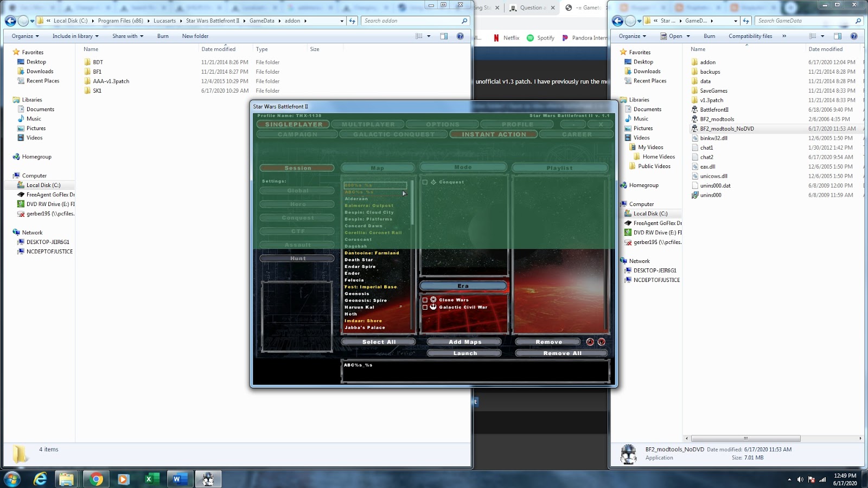Move selected playlist map up with red arrow
This screenshot has height=488, width=868.
coord(590,342)
